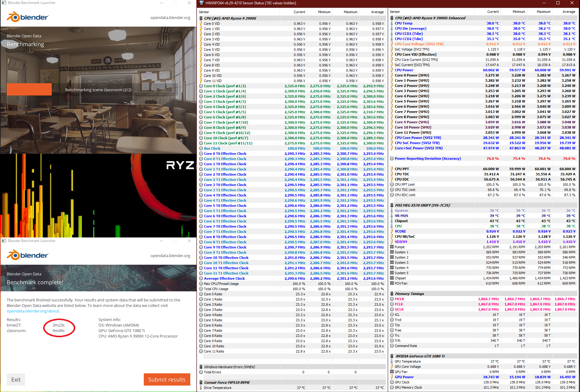Click the Memory Timings group icon
Viewport: 580px width, 392px height.
[x=392, y=294]
